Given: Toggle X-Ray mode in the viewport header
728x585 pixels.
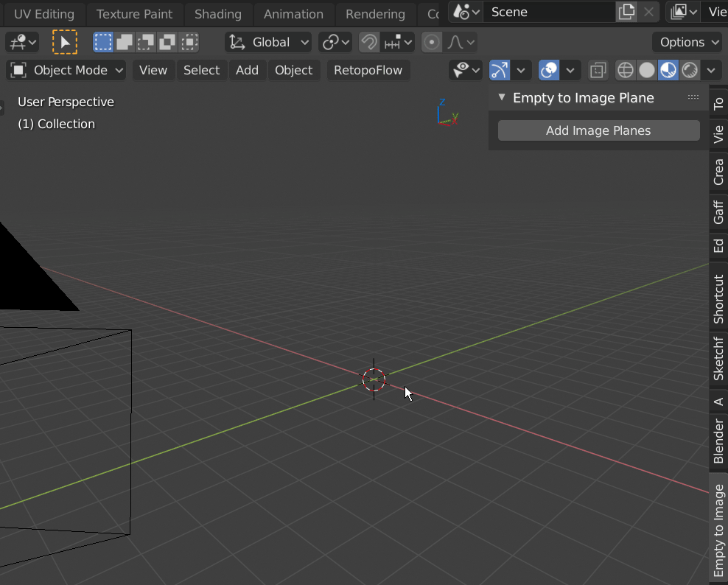Looking at the screenshot, I should 597,70.
